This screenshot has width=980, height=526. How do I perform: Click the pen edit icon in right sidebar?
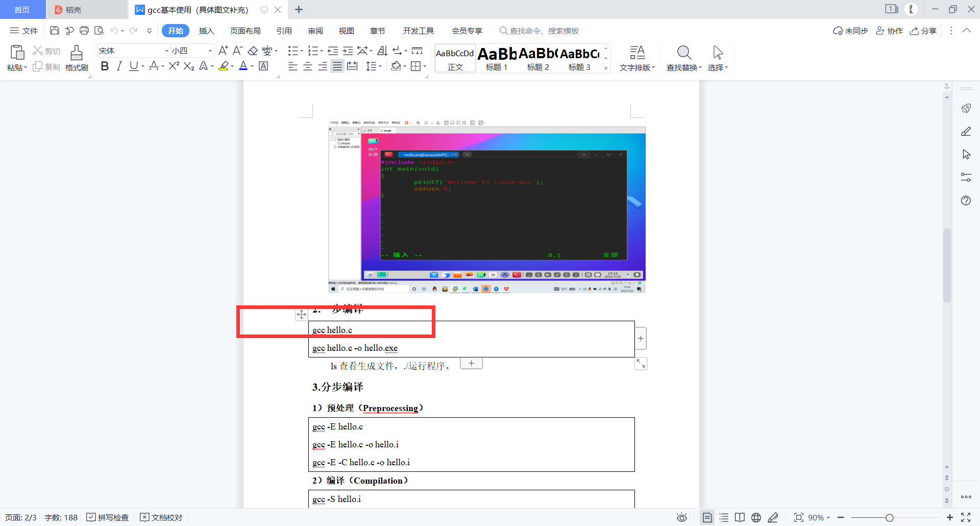coord(966,131)
